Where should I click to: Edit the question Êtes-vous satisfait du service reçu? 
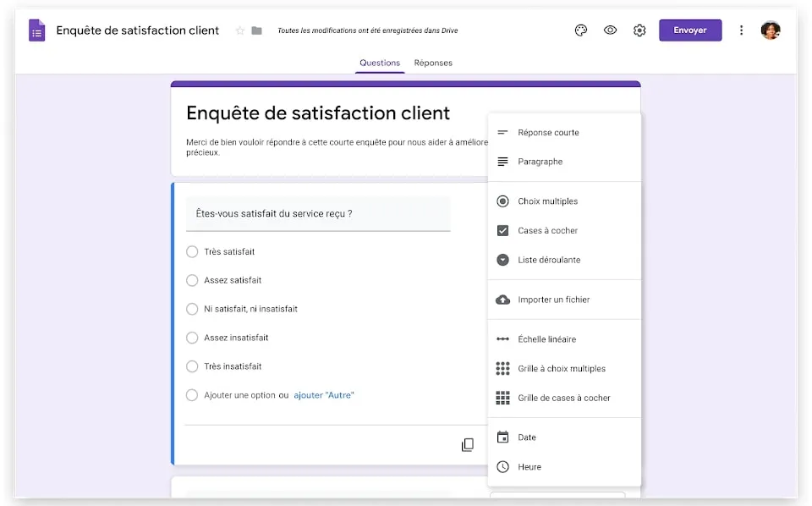click(x=318, y=213)
